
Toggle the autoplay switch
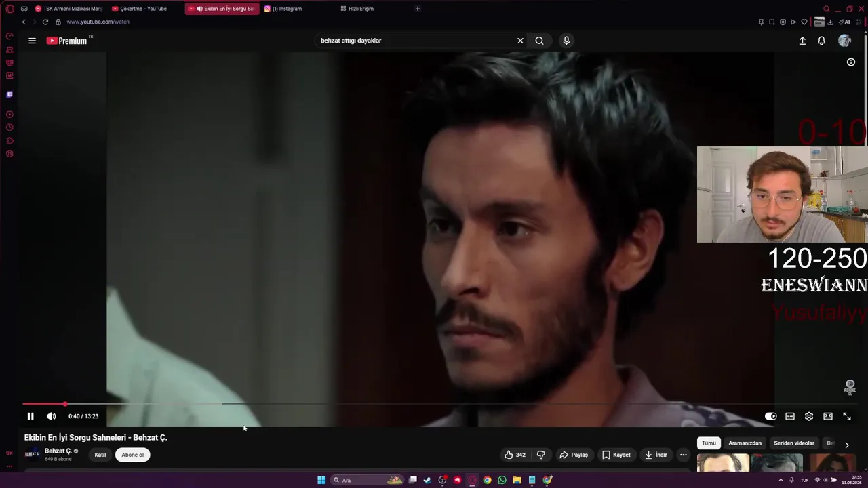[770, 416]
